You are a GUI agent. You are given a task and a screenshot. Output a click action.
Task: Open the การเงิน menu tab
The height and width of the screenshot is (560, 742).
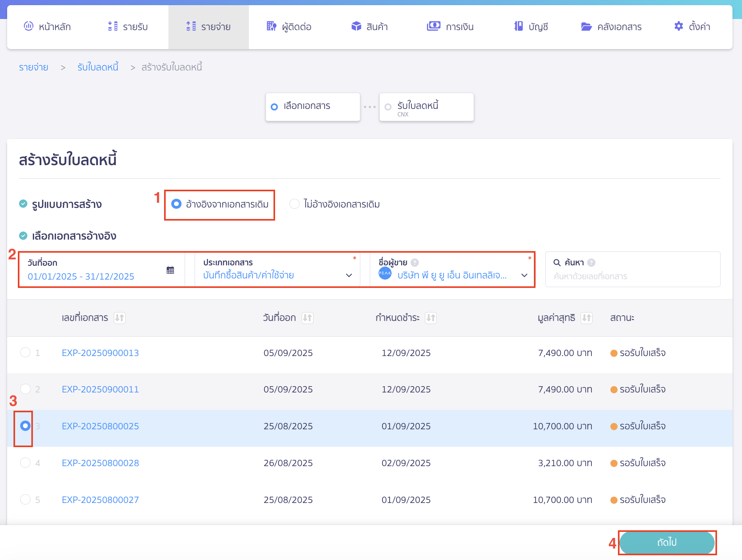(x=450, y=27)
